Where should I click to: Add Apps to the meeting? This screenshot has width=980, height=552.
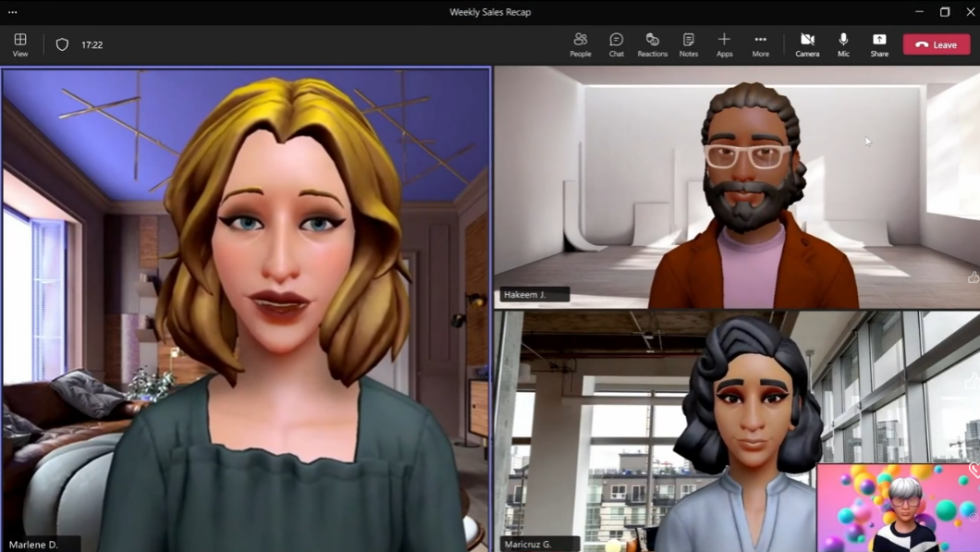point(724,44)
